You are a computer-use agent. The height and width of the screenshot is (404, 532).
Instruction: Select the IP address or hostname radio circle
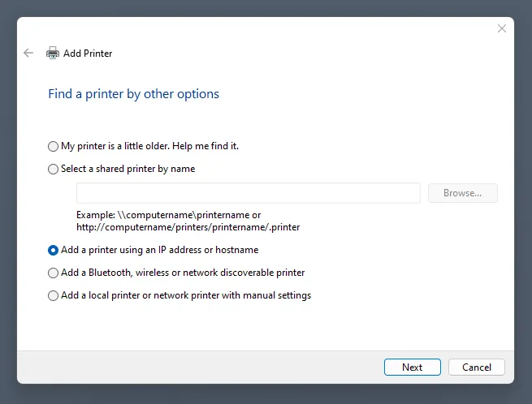pyautogui.click(x=54, y=250)
